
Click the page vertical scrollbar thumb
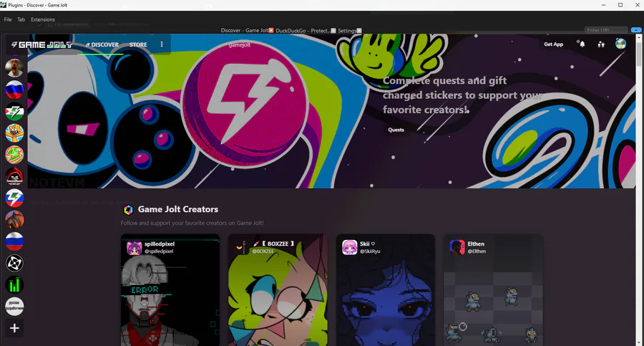coord(639,53)
